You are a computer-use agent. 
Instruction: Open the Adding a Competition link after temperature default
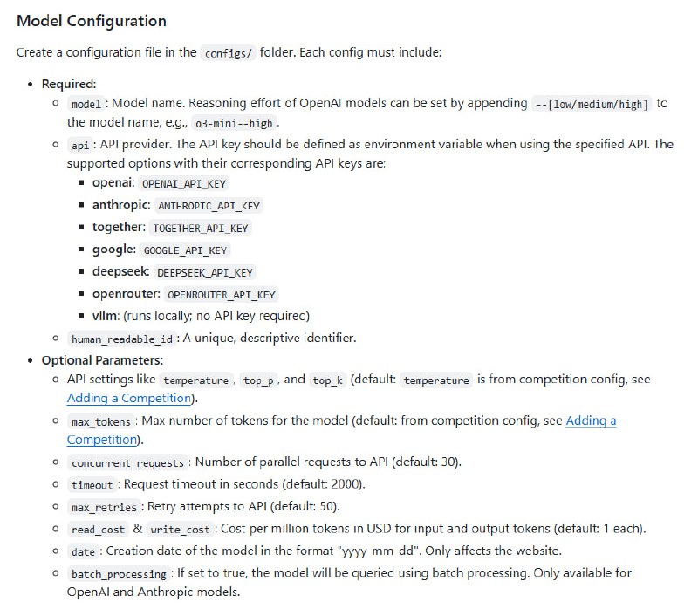[127, 398]
